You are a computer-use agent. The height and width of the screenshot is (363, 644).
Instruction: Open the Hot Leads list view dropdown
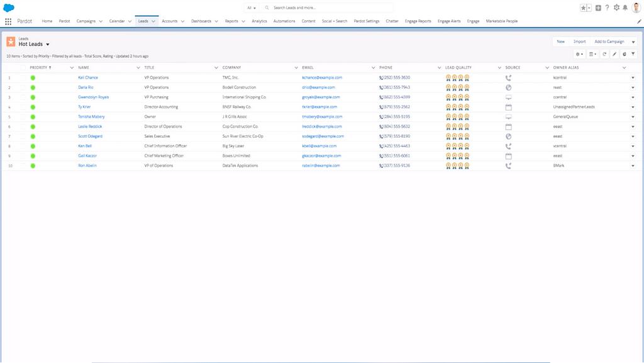pyautogui.click(x=47, y=45)
